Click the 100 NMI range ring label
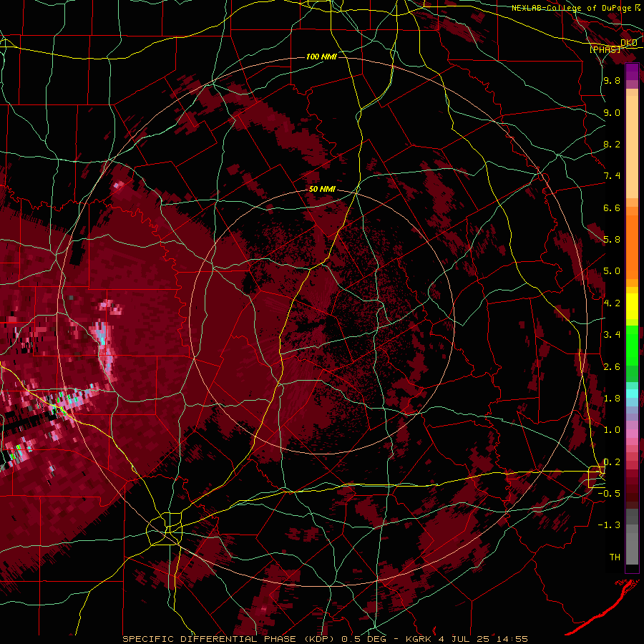The height and width of the screenshot is (644, 644). [x=321, y=57]
